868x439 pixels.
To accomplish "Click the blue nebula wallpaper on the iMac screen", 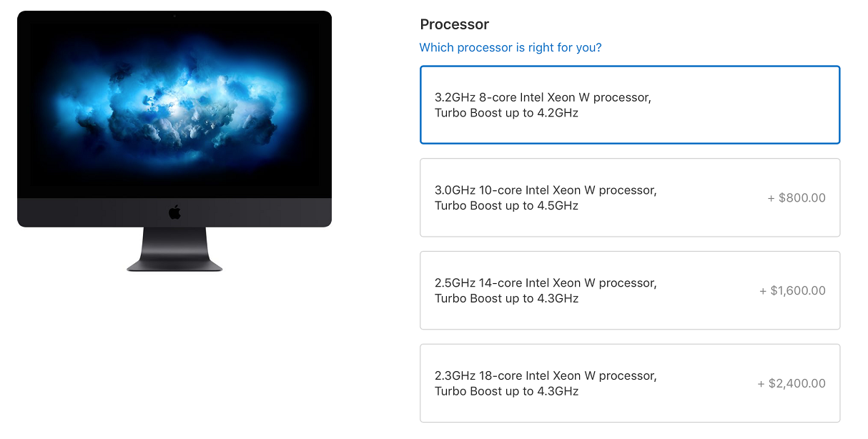I will (174, 107).
